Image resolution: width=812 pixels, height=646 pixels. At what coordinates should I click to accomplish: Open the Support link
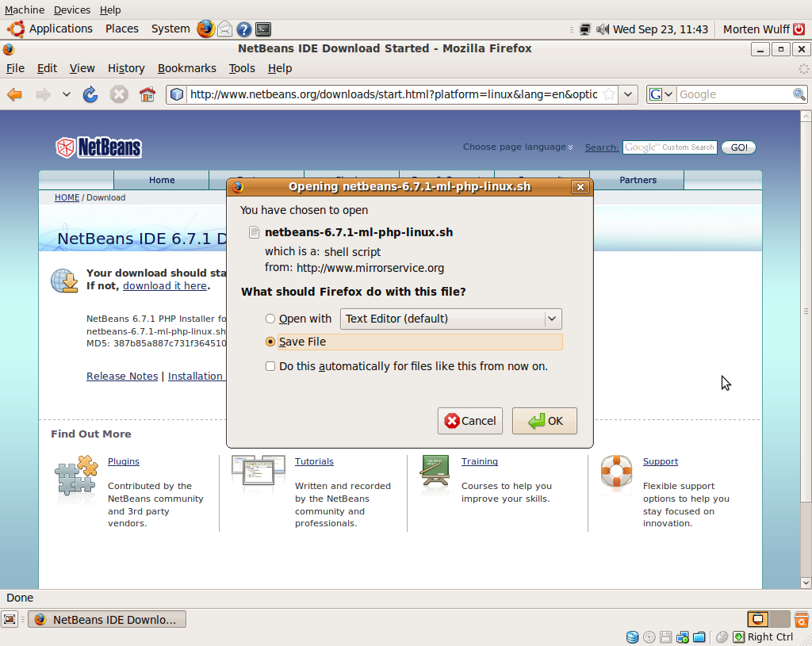(661, 462)
